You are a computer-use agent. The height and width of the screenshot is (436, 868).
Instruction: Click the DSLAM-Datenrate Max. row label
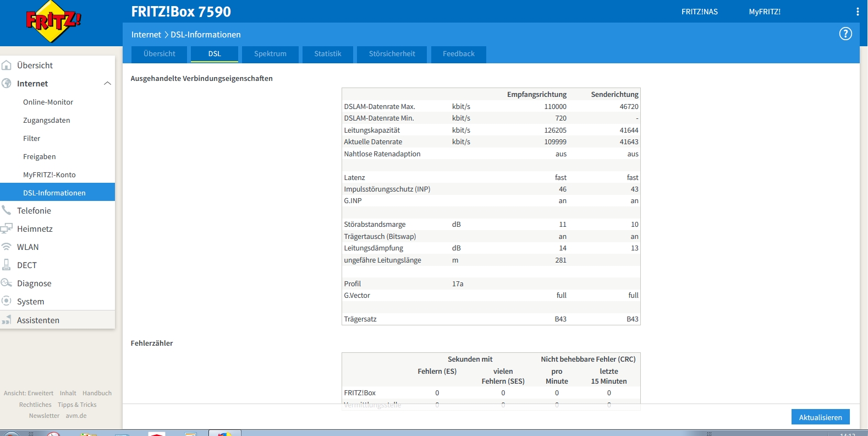tap(380, 107)
